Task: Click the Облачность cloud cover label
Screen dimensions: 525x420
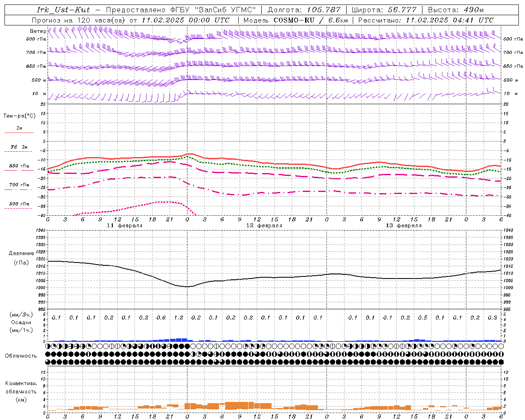Action: [x=21, y=356]
